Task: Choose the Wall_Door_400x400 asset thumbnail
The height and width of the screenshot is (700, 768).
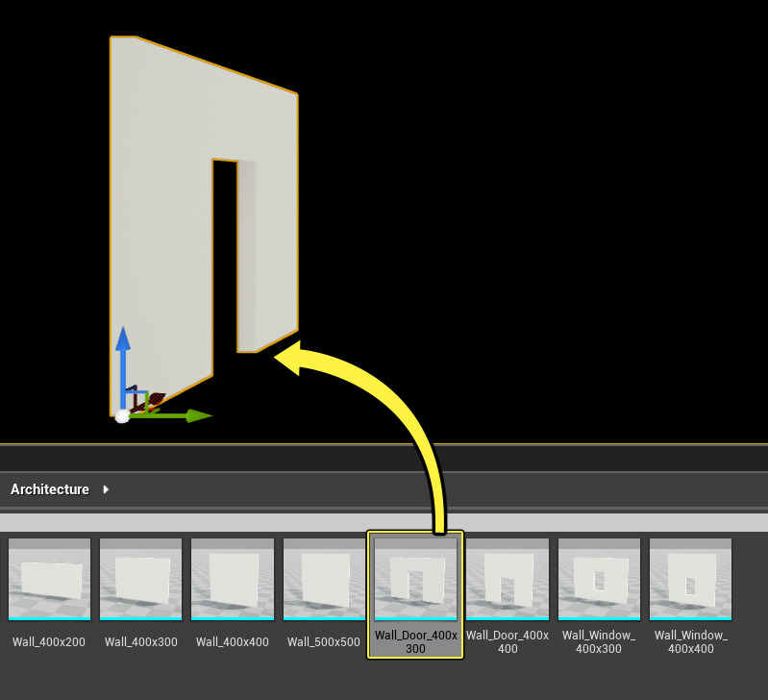Action: 508,579
